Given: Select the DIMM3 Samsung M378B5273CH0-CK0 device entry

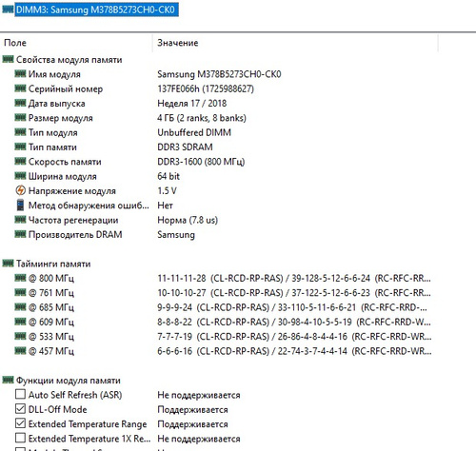Looking at the screenshot, I should click(x=96, y=10).
